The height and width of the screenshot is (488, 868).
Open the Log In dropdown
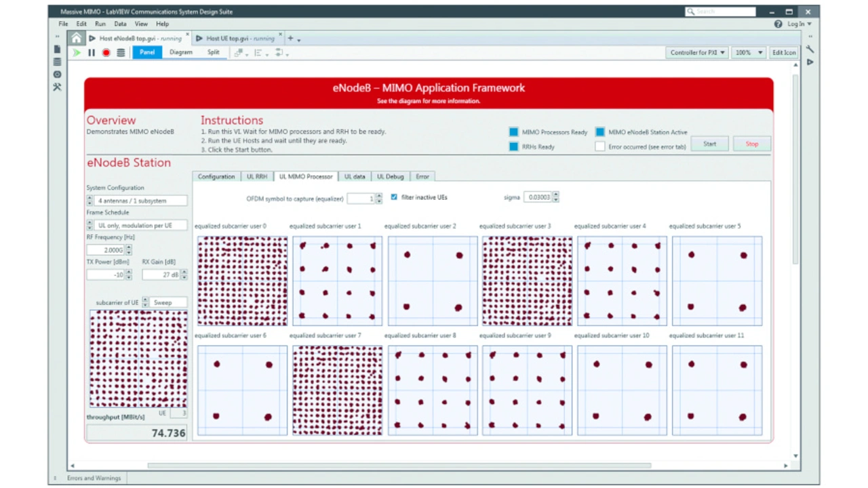800,24
